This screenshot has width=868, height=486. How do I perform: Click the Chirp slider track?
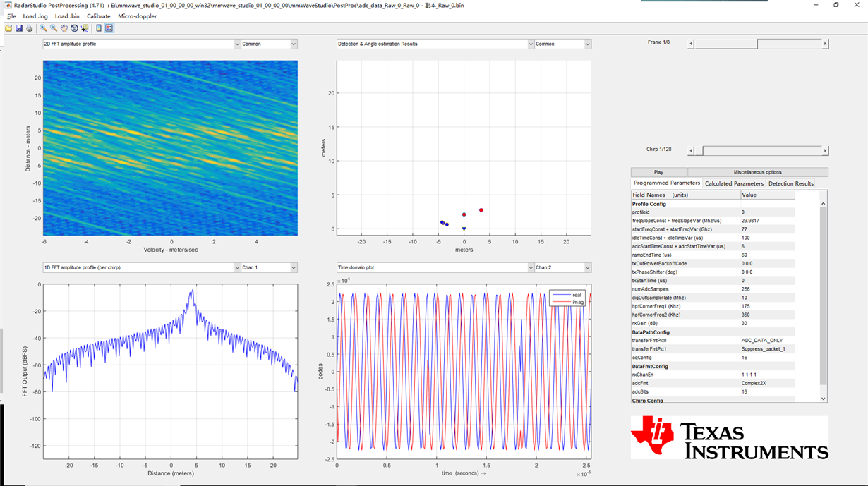tap(764, 150)
